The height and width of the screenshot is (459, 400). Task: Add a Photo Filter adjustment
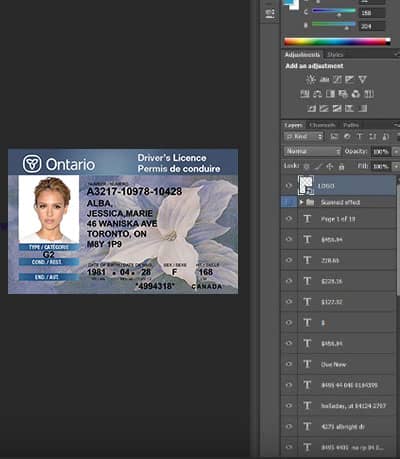(x=343, y=94)
